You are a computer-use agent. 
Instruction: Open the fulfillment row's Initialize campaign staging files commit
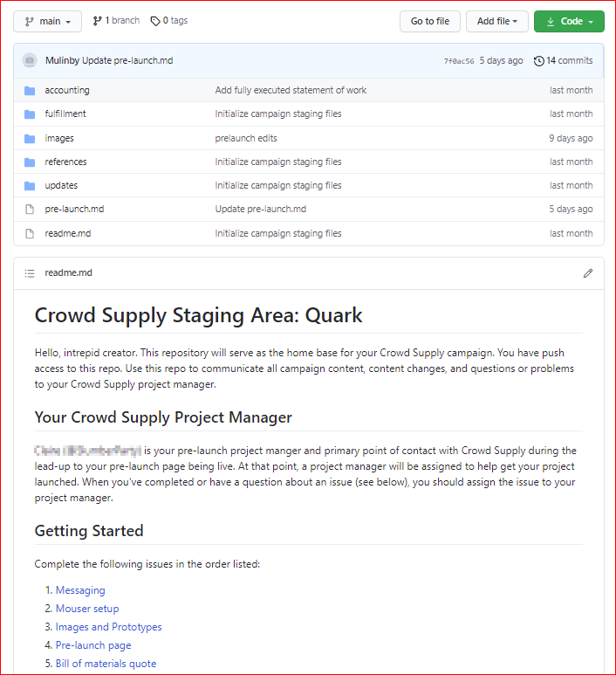pos(278,114)
